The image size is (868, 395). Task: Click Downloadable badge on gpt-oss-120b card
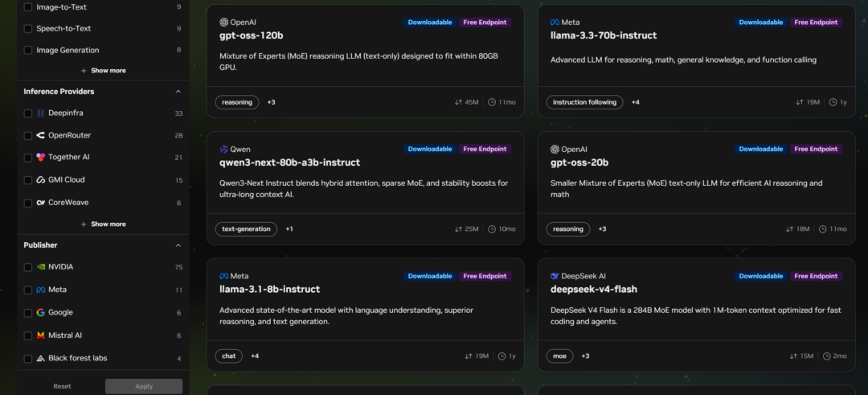[x=430, y=23]
